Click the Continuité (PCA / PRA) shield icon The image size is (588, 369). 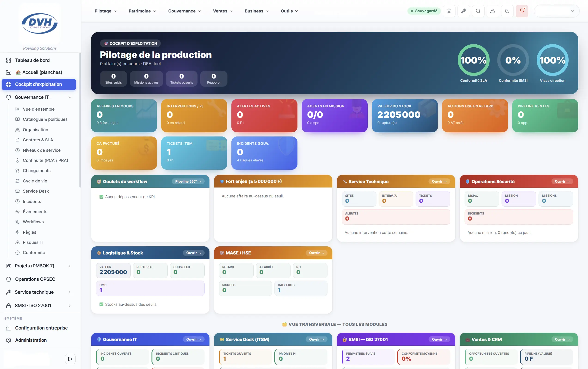(17, 160)
